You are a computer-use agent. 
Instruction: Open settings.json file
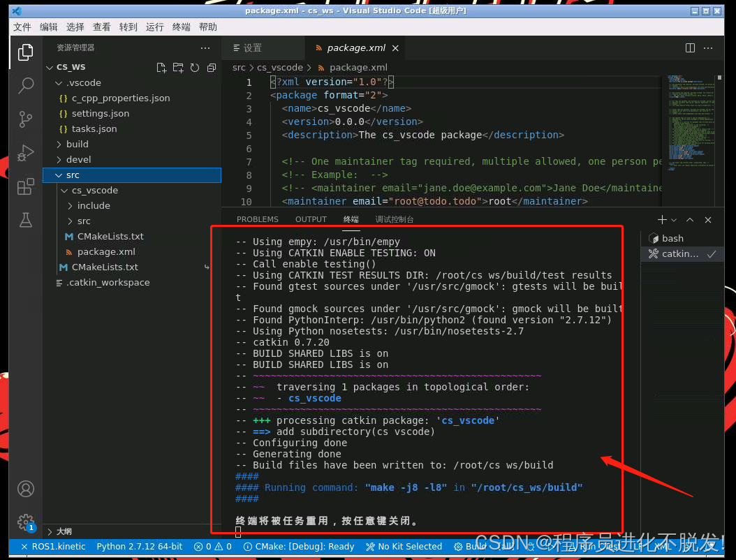click(x=132, y=114)
